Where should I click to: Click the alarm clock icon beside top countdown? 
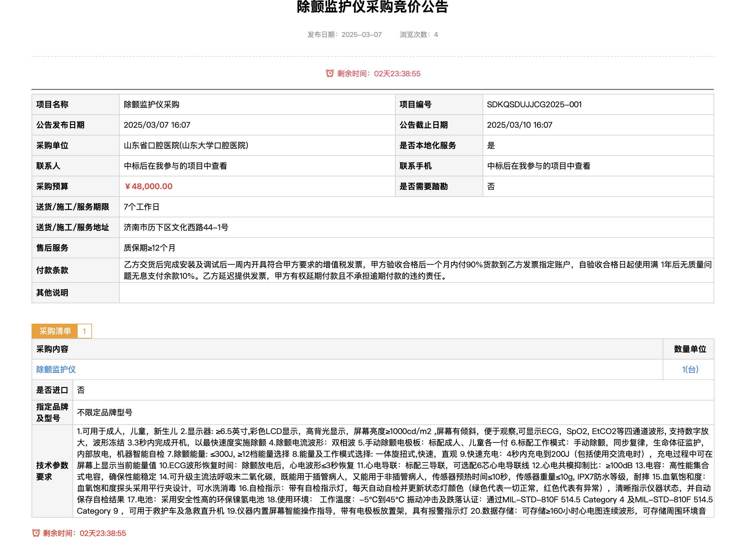coord(329,73)
